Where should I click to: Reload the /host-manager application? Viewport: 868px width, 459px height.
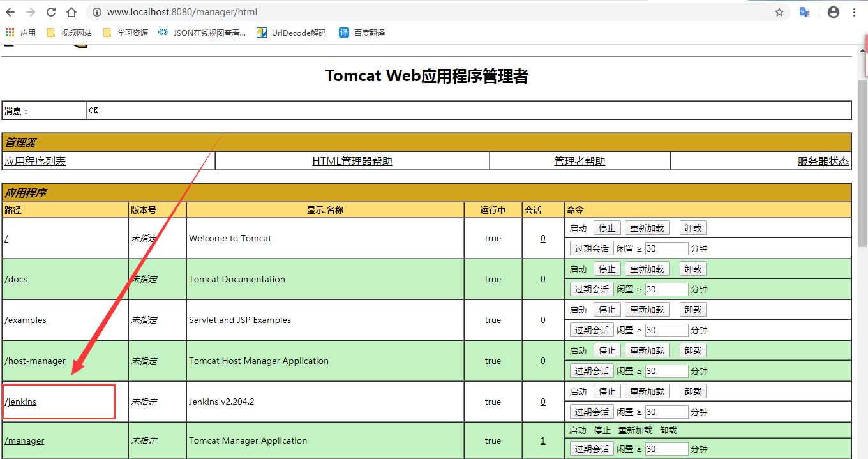tap(647, 350)
